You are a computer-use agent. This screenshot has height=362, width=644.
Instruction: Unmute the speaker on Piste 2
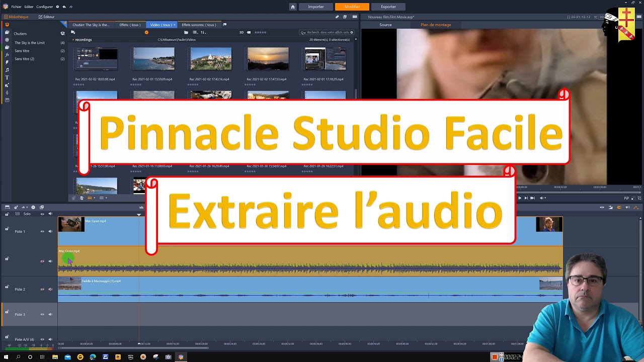point(50,289)
